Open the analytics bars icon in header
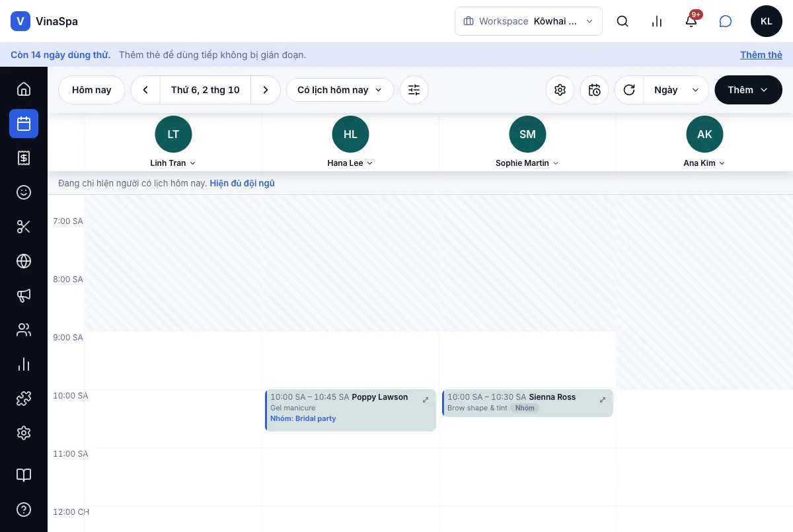The height and width of the screenshot is (532, 793). tap(657, 21)
